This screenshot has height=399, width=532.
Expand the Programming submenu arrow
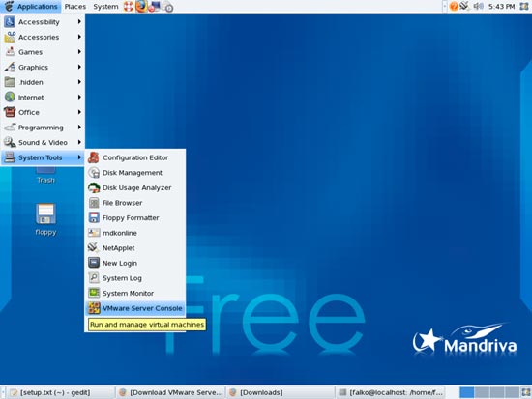tap(79, 128)
